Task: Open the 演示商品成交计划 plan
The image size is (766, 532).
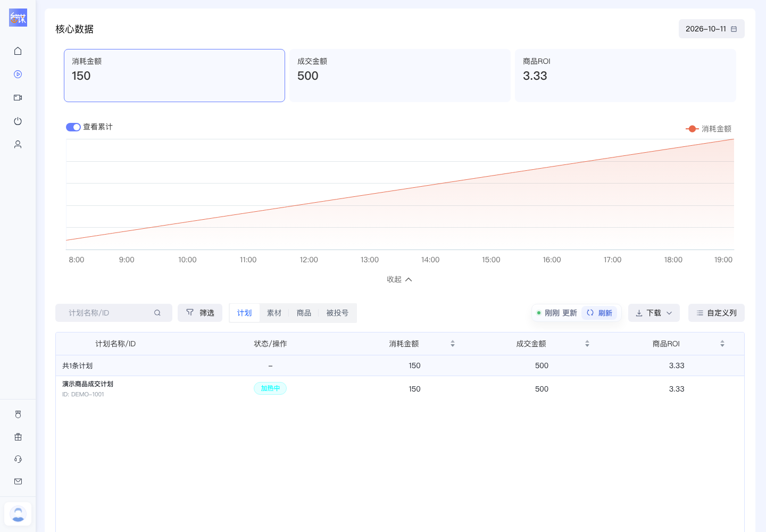Action: coord(88,384)
